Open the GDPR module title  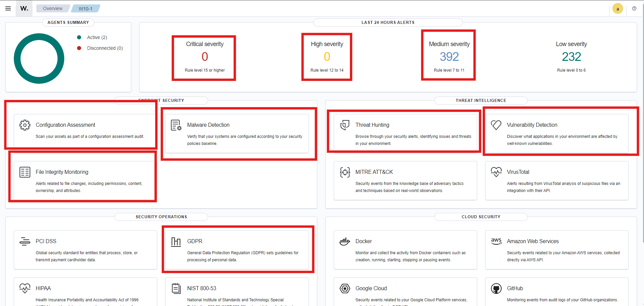pos(194,241)
